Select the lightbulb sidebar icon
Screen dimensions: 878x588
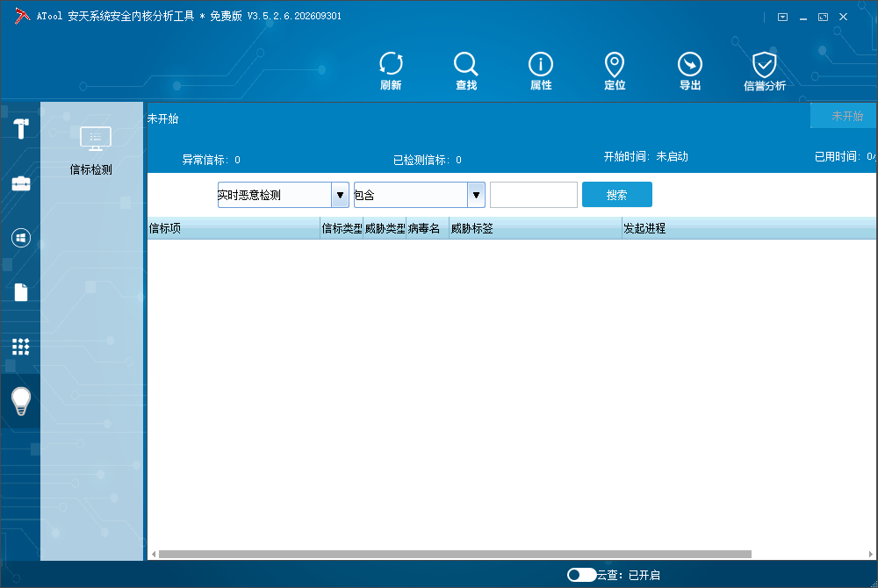coord(21,402)
